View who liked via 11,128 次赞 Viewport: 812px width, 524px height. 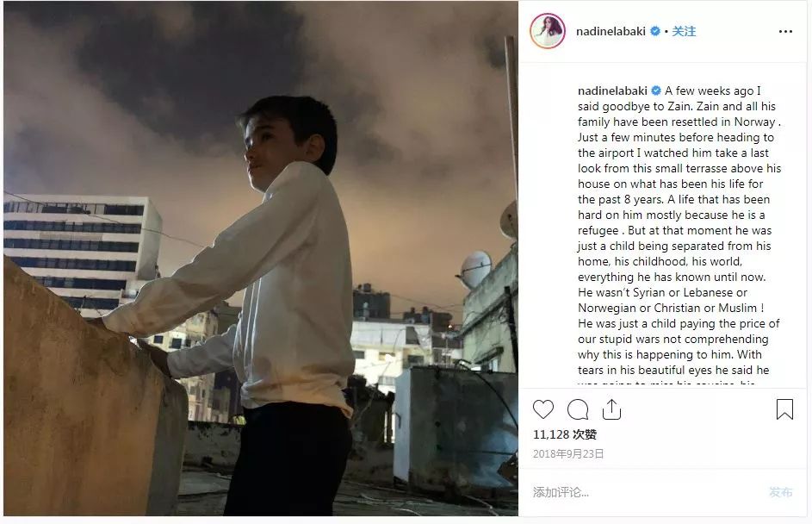point(565,434)
